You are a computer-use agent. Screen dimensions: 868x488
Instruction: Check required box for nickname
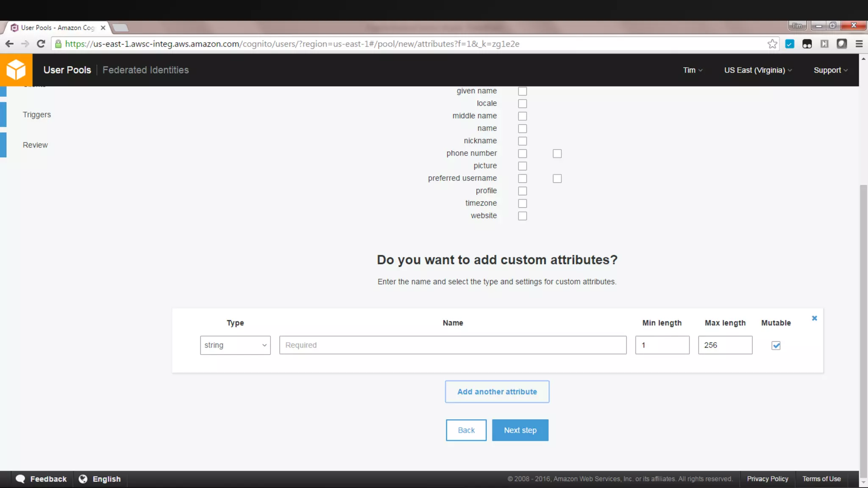pos(522,141)
